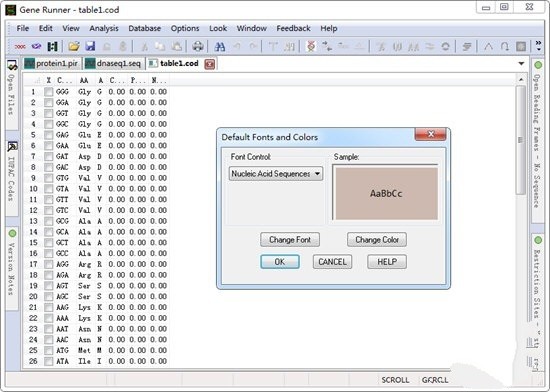Check the box for codon ATG

tap(49, 351)
